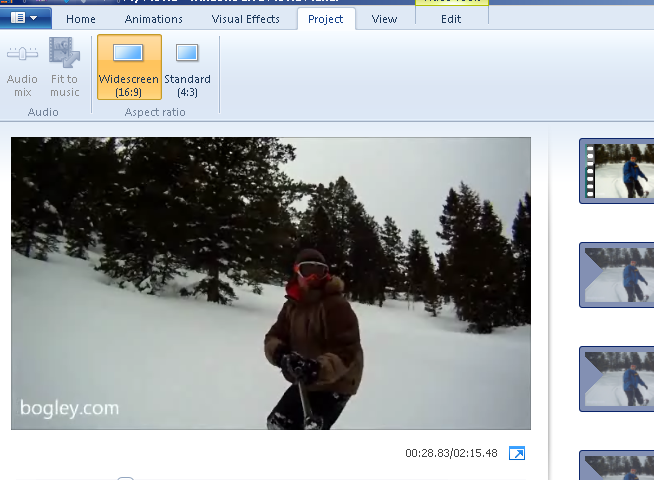Switch to the Home tab

coord(80,19)
